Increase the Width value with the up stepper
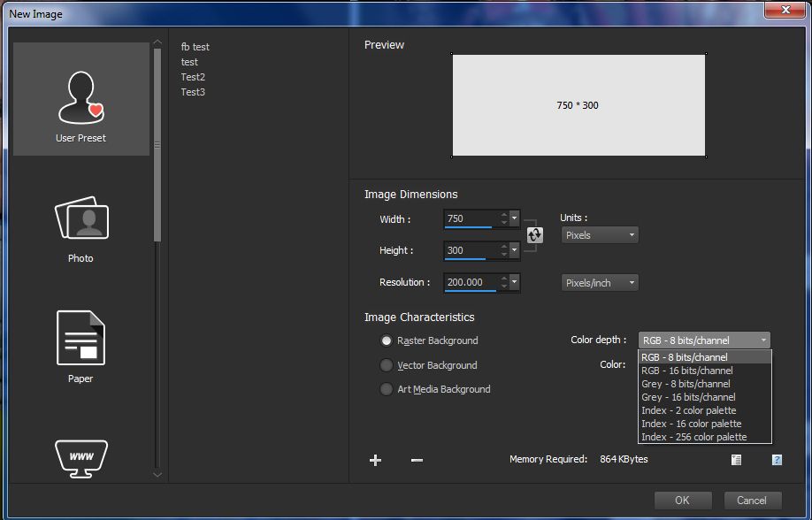This screenshot has width=812, height=520. 502,215
